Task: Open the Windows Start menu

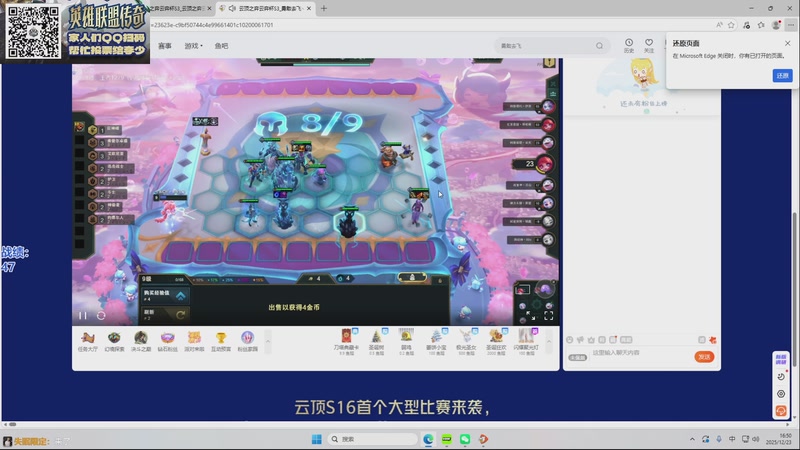Action: click(x=316, y=439)
